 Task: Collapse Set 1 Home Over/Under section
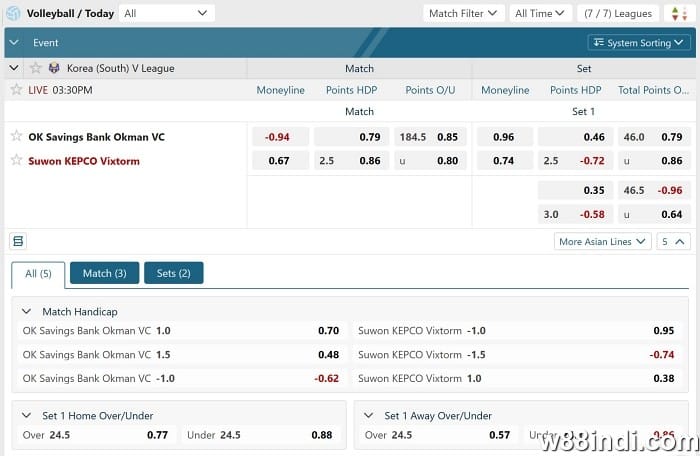(26, 415)
